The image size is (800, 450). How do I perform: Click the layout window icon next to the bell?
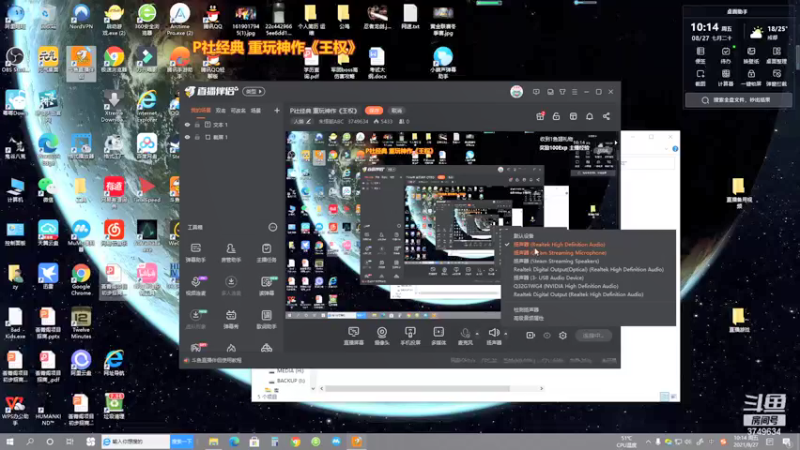click(573, 116)
